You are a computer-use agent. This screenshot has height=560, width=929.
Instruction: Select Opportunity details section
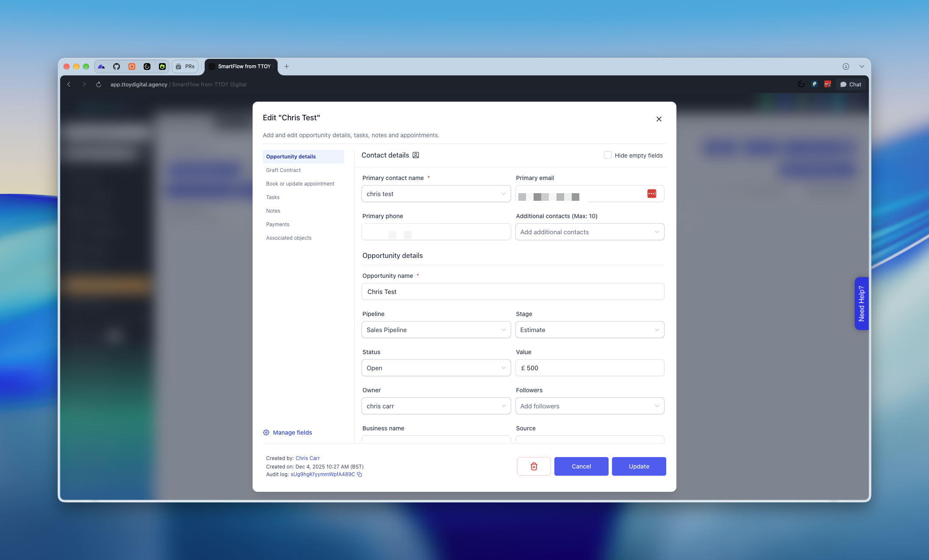point(303,156)
